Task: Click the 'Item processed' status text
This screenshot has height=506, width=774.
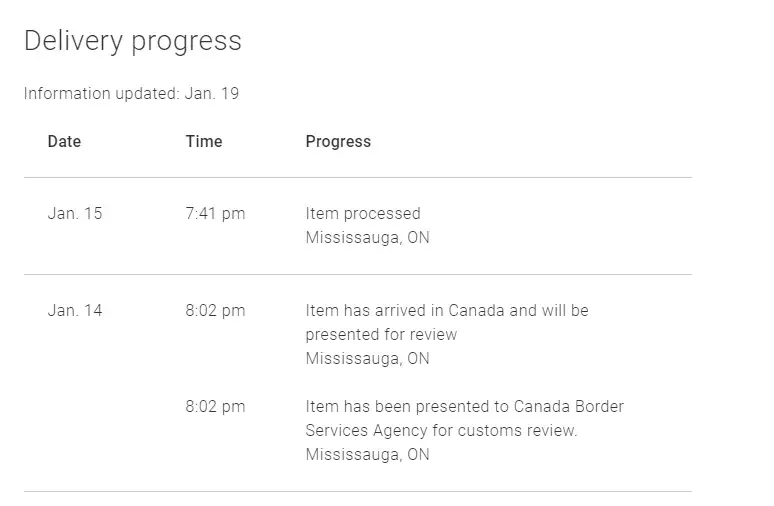Action: point(363,214)
